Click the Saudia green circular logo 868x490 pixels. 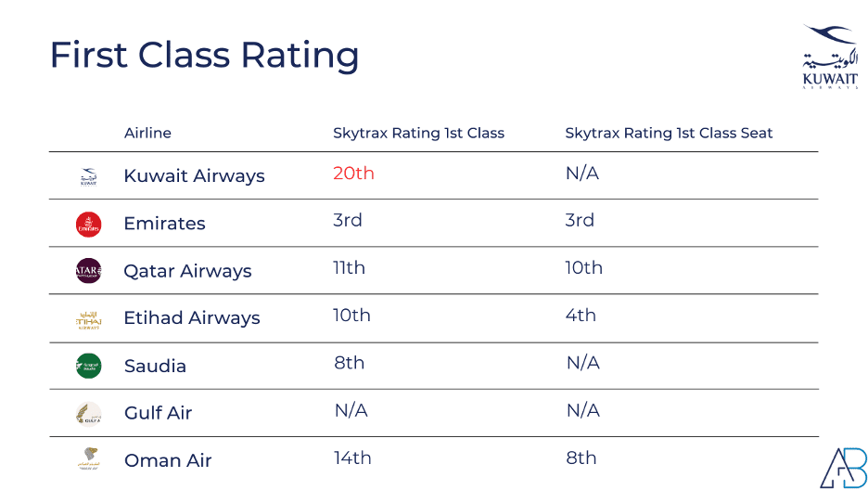click(89, 366)
